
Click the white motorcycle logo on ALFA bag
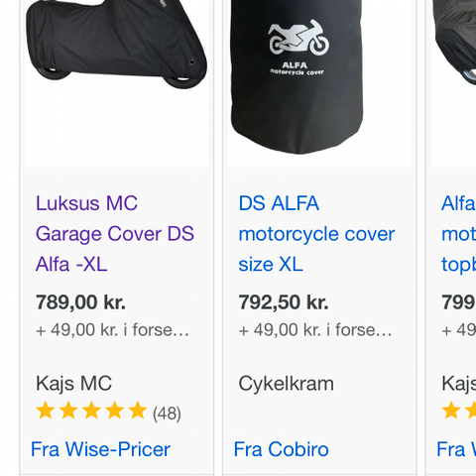[x=298, y=38]
